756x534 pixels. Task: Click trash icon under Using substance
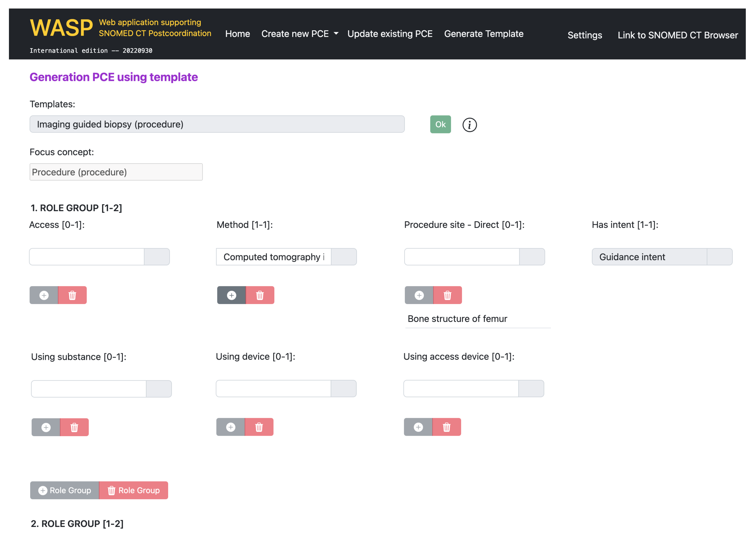point(74,427)
